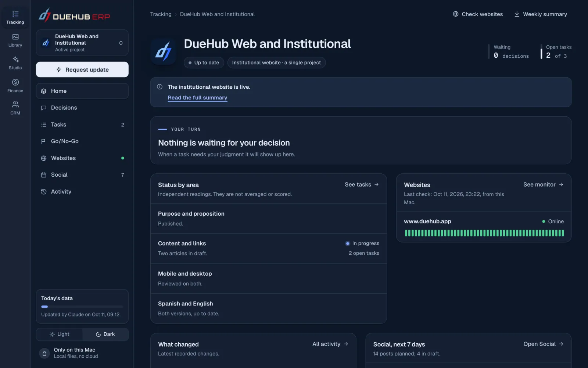The width and height of the screenshot is (588, 368).
Task: Click the Content and links status row
Action: pyautogui.click(x=269, y=248)
